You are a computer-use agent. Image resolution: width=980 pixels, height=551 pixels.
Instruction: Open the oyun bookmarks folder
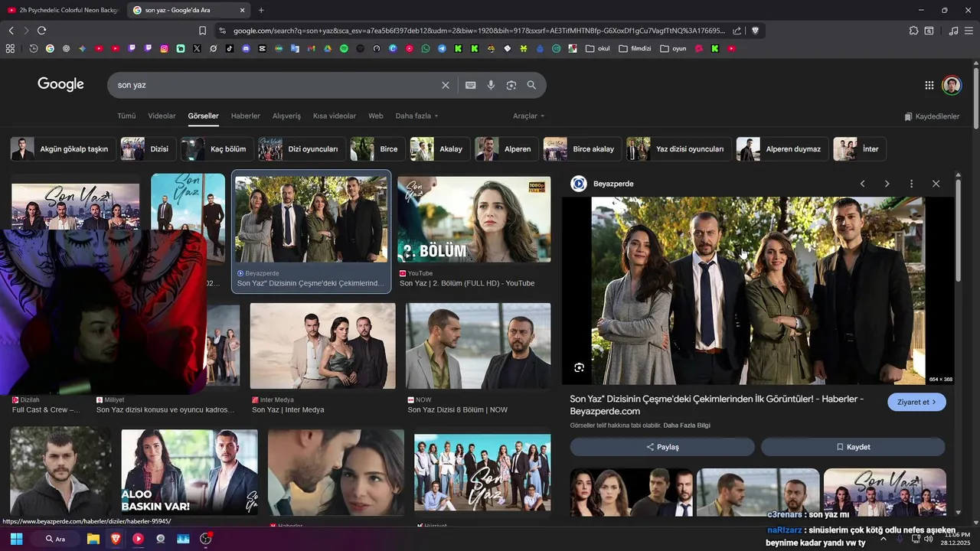tap(674, 48)
